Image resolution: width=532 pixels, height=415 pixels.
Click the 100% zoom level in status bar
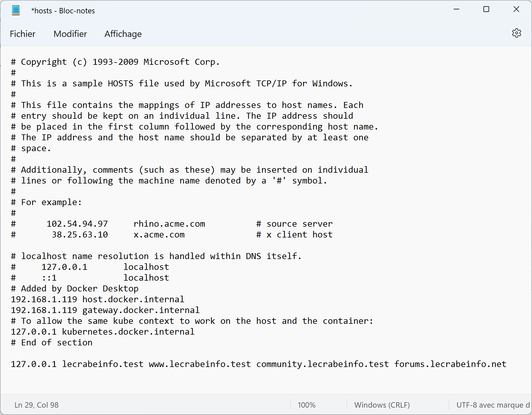point(306,405)
